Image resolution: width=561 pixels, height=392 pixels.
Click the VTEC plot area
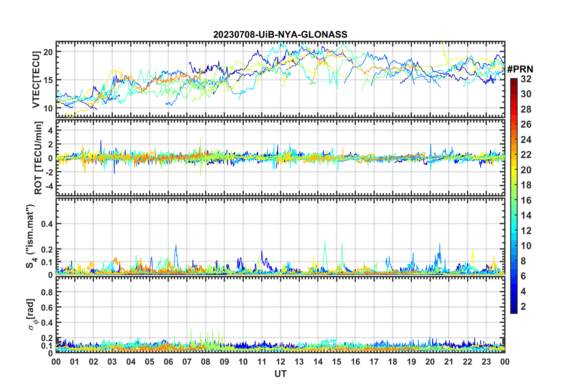(x=280, y=80)
